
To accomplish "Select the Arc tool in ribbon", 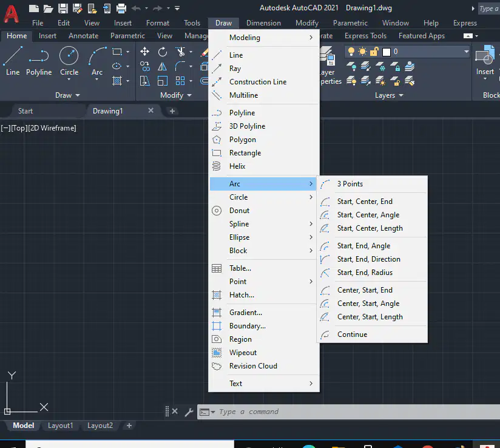I will (x=97, y=61).
